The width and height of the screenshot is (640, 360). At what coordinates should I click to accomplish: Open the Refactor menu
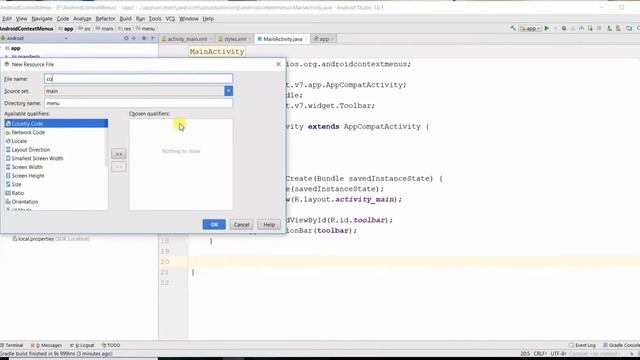point(105,19)
